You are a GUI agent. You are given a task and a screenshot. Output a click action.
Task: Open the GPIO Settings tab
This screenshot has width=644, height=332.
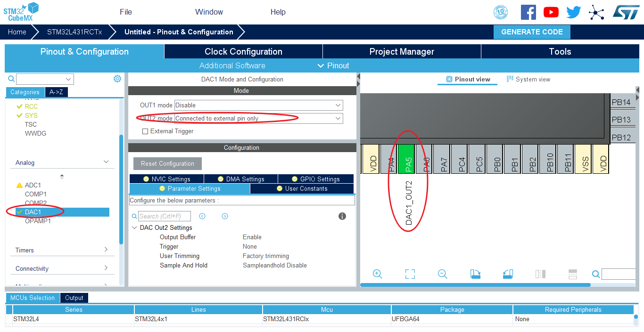point(315,179)
